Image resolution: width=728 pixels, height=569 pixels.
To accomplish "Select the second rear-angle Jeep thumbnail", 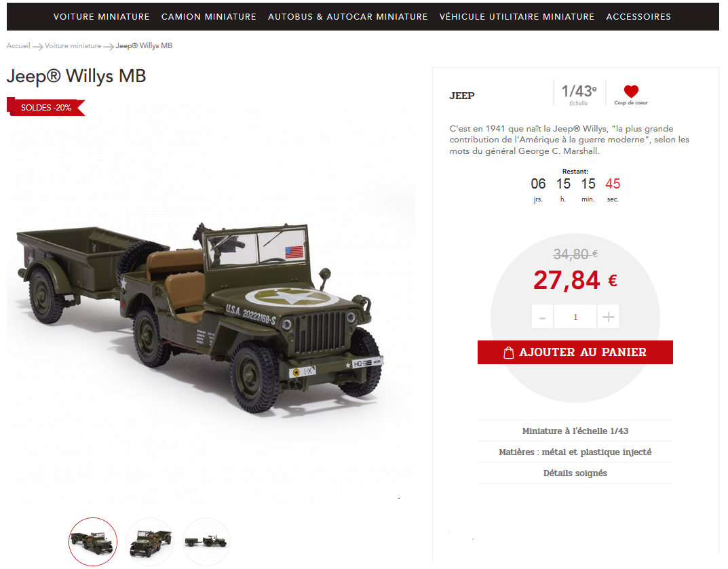I will click(x=150, y=542).
